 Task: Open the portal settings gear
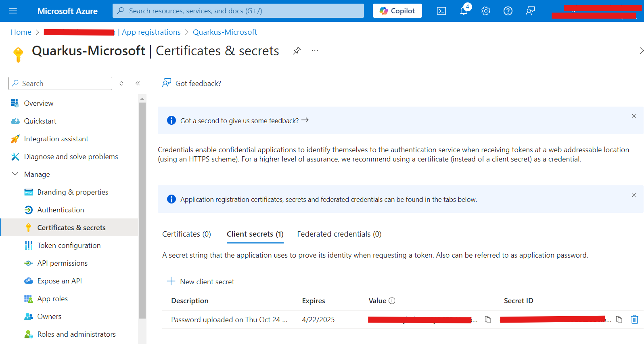point(486,11)
